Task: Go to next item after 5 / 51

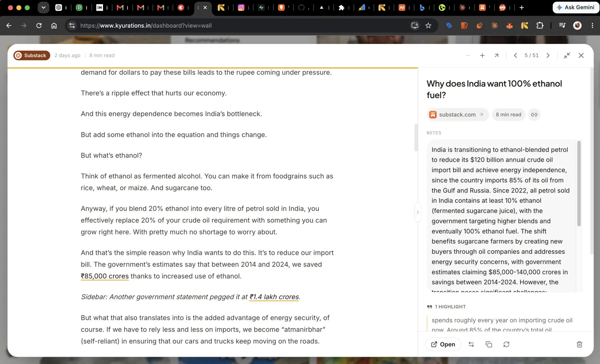Action: click(548, 56)
